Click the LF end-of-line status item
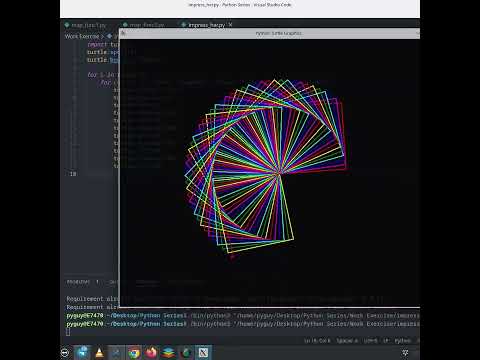Screen dimensions: 480x360 pyautogui.click(x=386, y=341)
